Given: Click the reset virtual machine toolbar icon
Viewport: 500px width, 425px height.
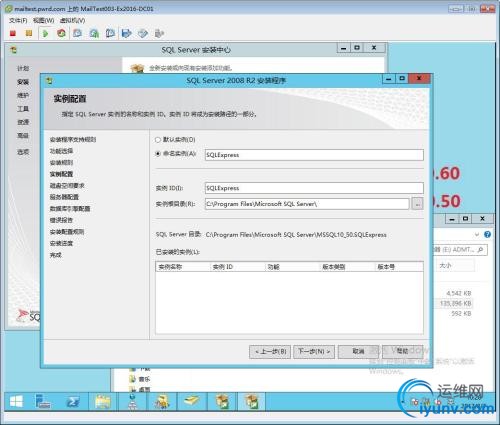Looking at the screenshot, I should (x=61, y=33).
